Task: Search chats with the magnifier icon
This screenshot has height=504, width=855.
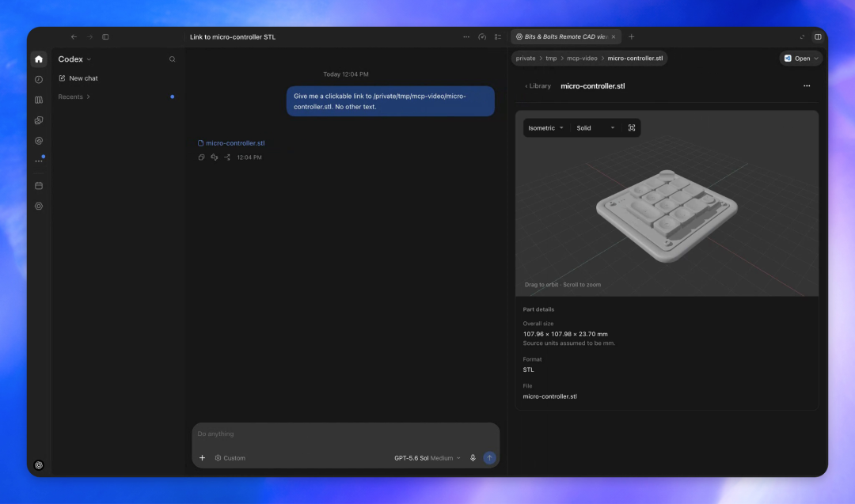Action: [x=173, y=59]
